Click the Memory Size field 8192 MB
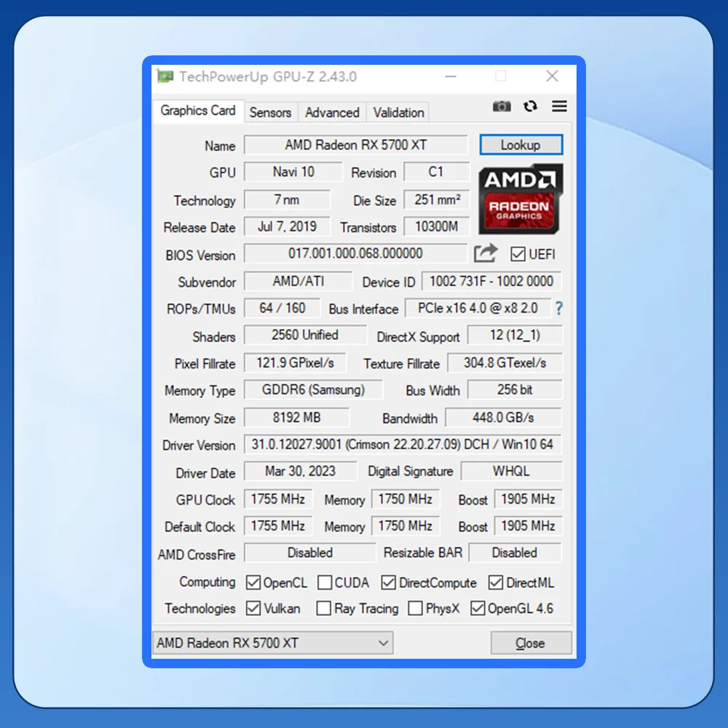 [x=296, y=417]
